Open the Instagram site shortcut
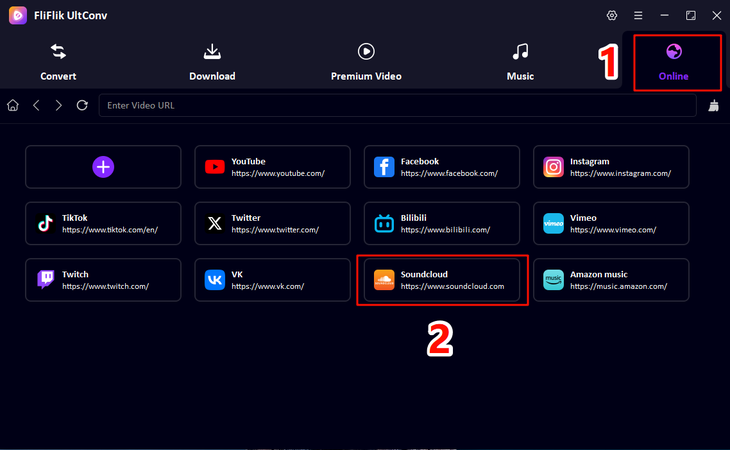Viewport: 730px width, 450px height. tap(611, 167)
